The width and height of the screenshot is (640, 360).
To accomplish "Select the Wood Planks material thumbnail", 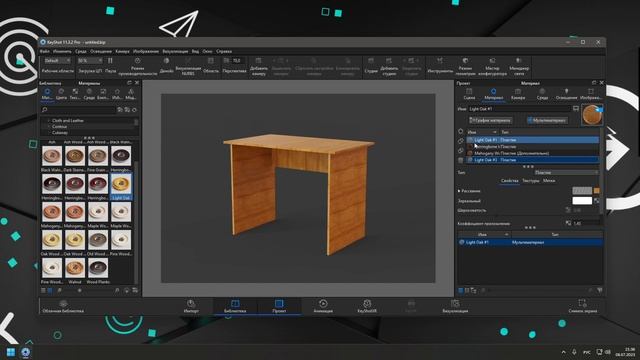I will pyautogui.click(x=98, y=268).
